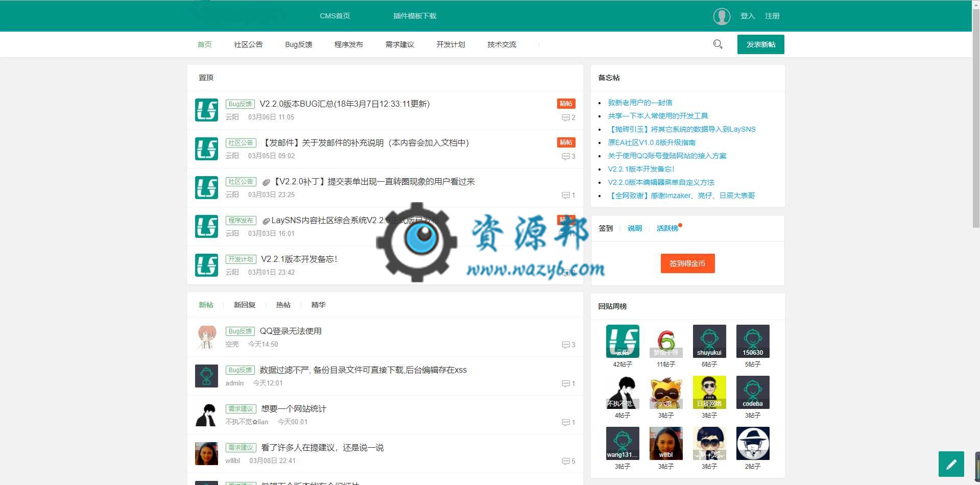This screenshot has width=980, height=485.
Task: Click the 注册 link
Action: 772,16
